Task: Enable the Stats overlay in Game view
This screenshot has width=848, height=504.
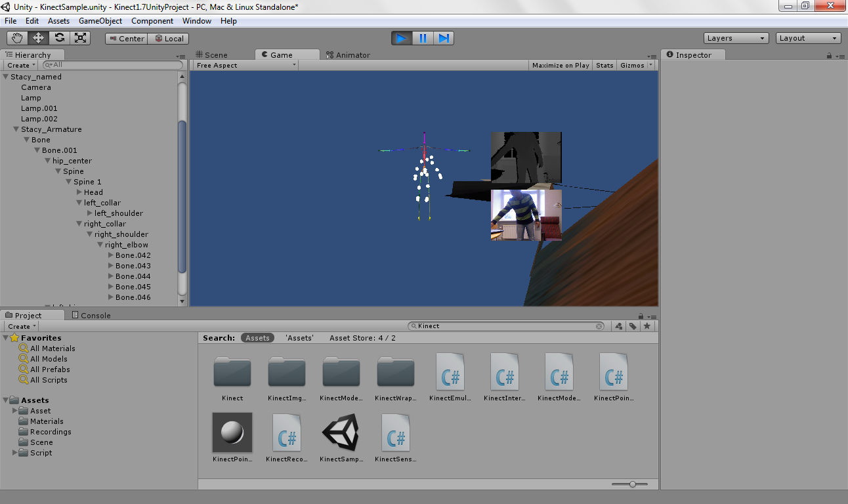Action: pyautogui.click(x=604, y=65)
